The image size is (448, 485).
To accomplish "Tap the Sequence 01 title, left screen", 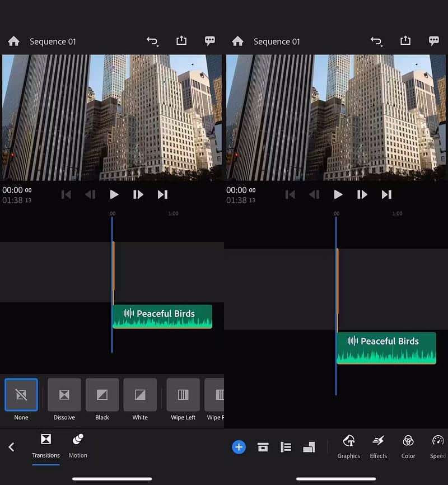I will point(53,41).
